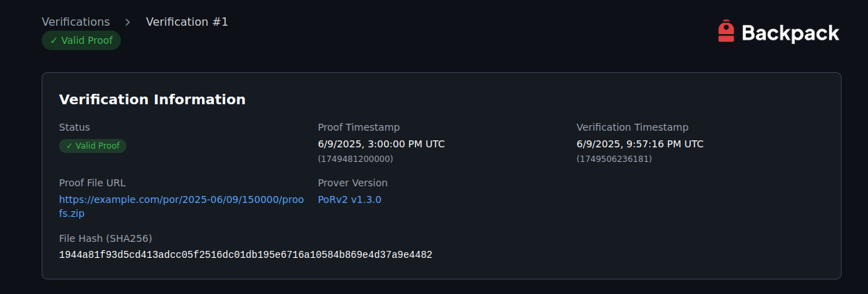The image size is (868, 294).
Task: Click Valid Proof badge beneath the breadcrumb
Action: [x=81, y=40]
